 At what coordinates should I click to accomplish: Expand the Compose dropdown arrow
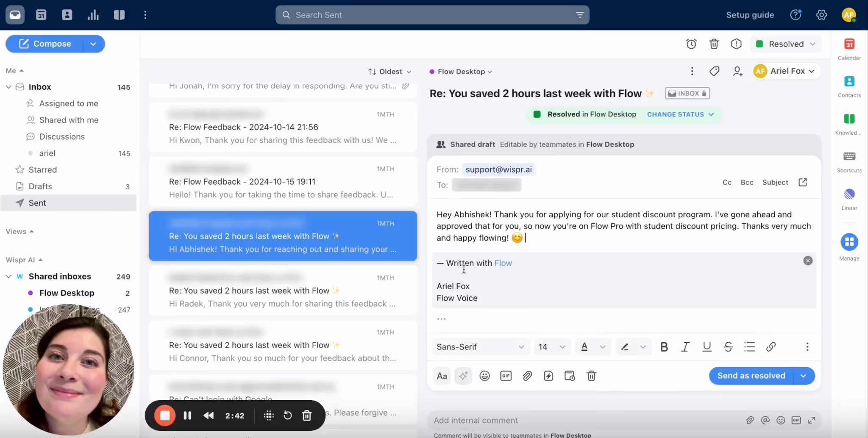(x=93, y=44)
